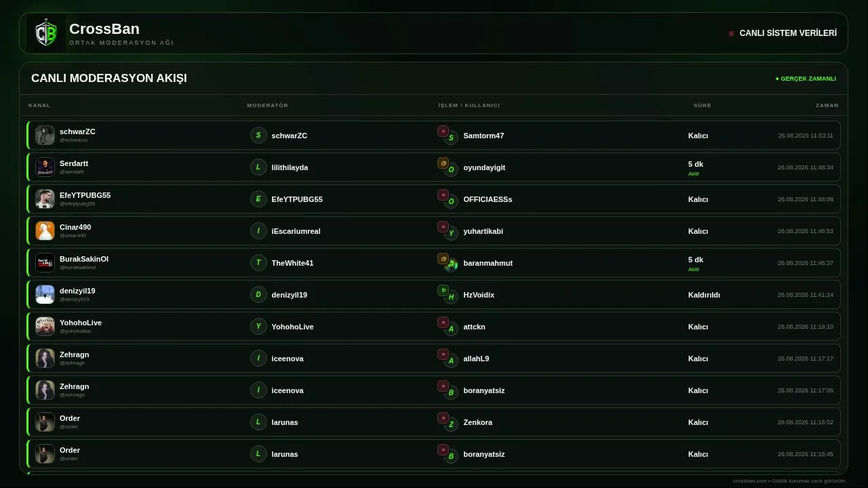Click banned user OFFICIAESSs
The image size is (868, 488).
pyautogui.click(x=488, y=199)
